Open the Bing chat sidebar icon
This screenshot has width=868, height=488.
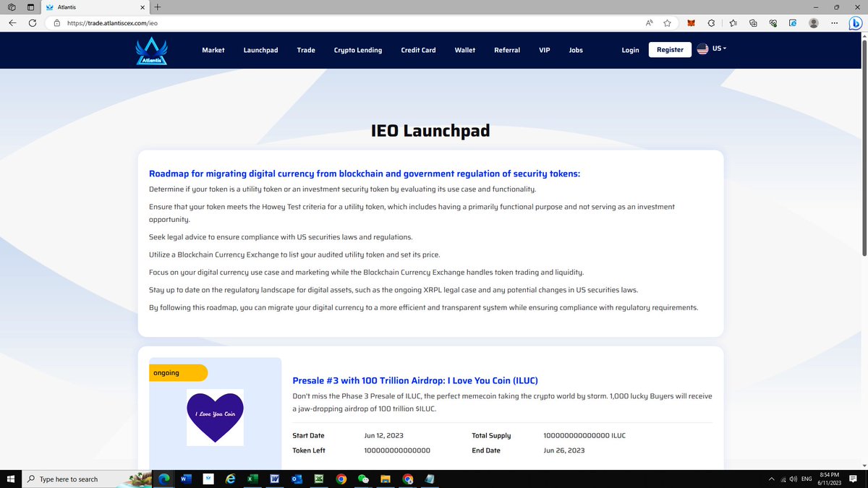(854, 23)
